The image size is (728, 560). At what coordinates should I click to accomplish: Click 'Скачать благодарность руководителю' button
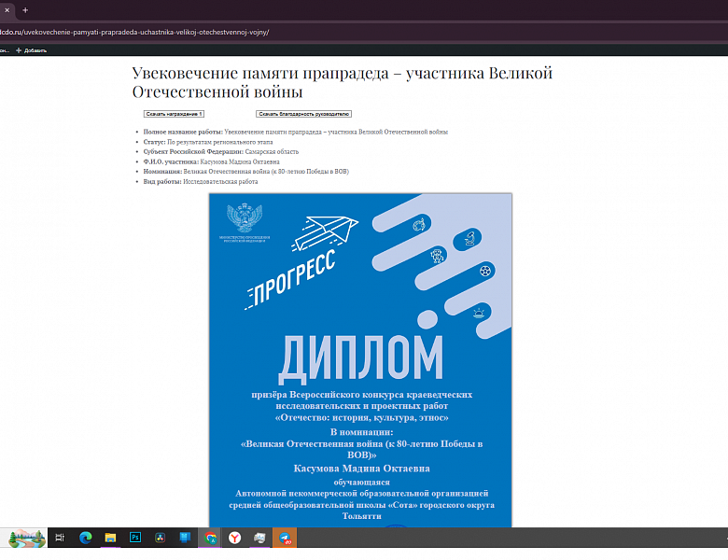coord(303,114)
